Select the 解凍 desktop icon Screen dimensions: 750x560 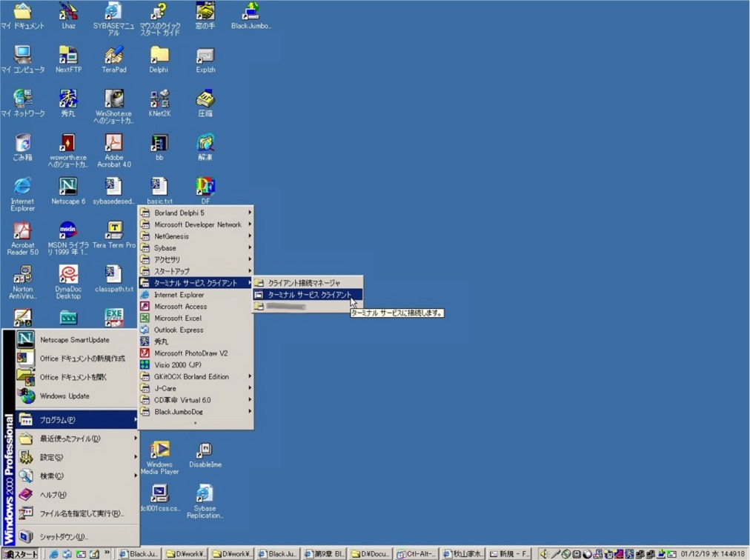coord(205,147)
